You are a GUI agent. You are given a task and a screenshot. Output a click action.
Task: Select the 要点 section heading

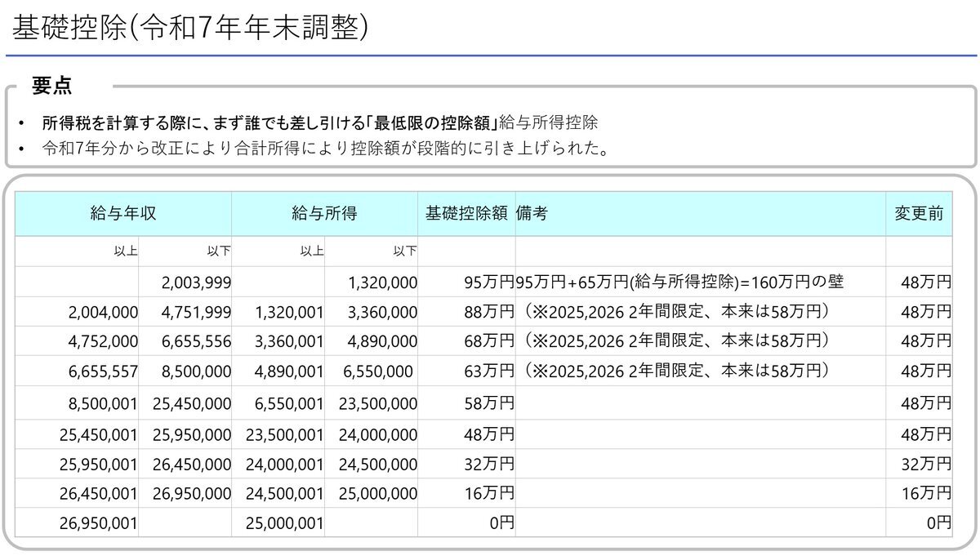51,86
